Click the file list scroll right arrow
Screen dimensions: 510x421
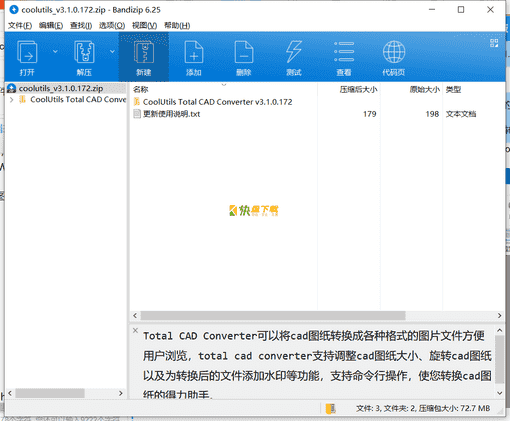(499, 315)
